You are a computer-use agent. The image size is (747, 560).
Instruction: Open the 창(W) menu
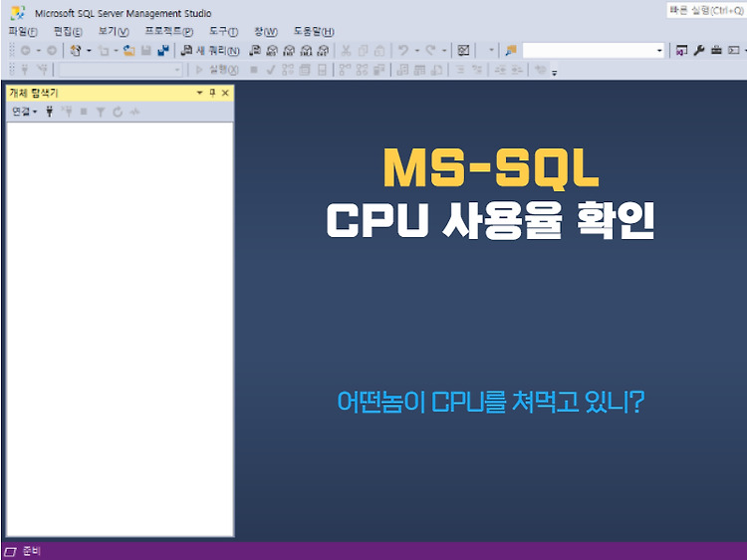coord(265,32)
